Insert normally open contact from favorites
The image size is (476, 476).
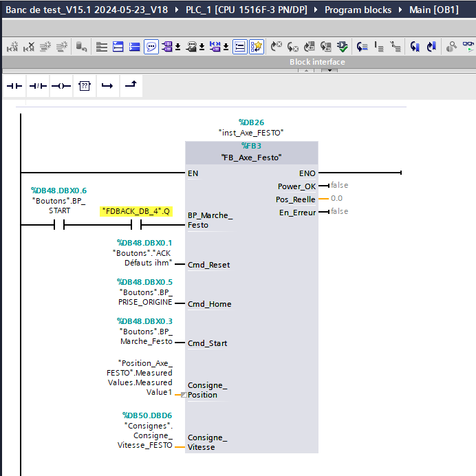tap(14, 86)
